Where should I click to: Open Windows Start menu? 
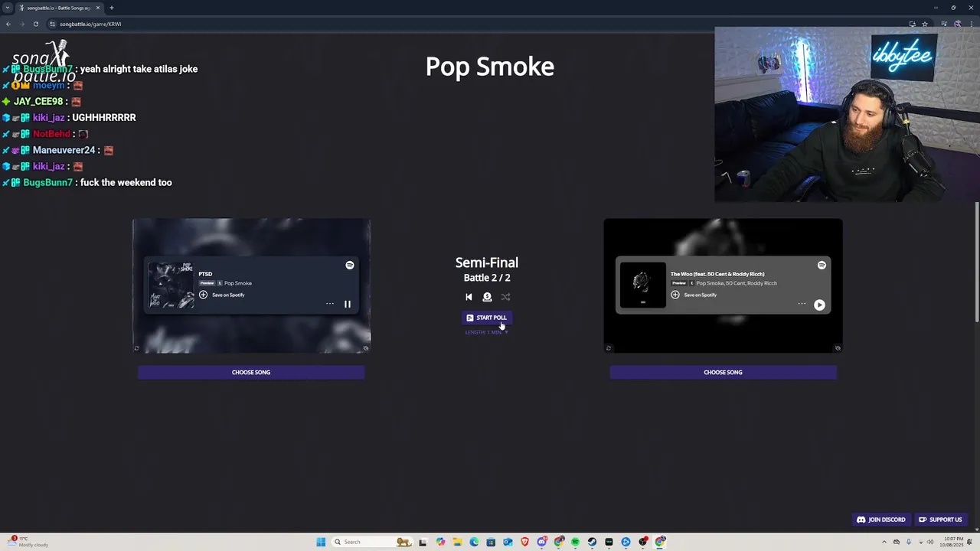(321, 542)
